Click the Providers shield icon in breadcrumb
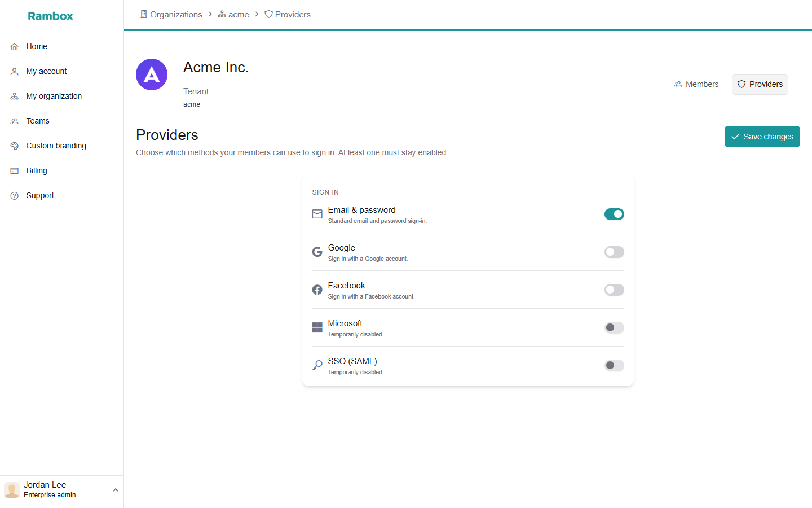The height and width of the screenshot is (508, 812). (x=268, y=14)
